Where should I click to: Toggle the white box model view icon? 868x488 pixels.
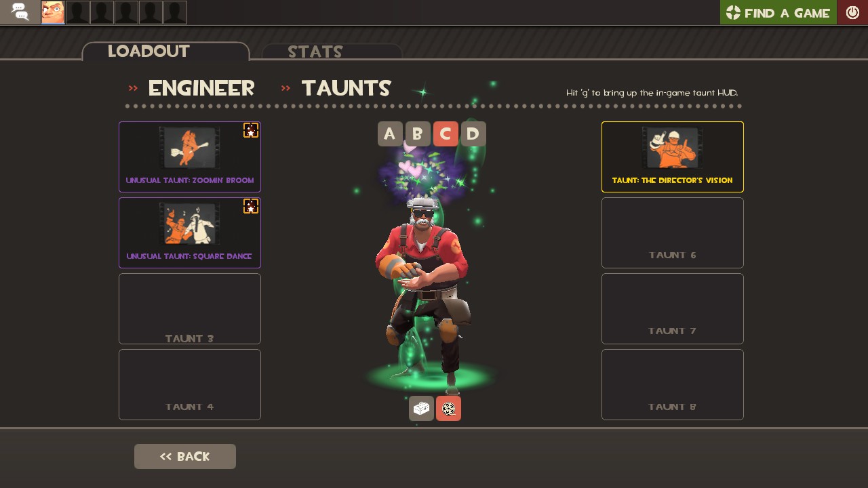point(421,409)
